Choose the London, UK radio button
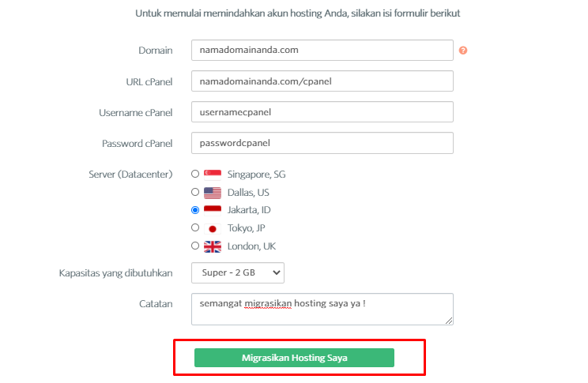This screenshot has width=588, height=383. [195, 246]
